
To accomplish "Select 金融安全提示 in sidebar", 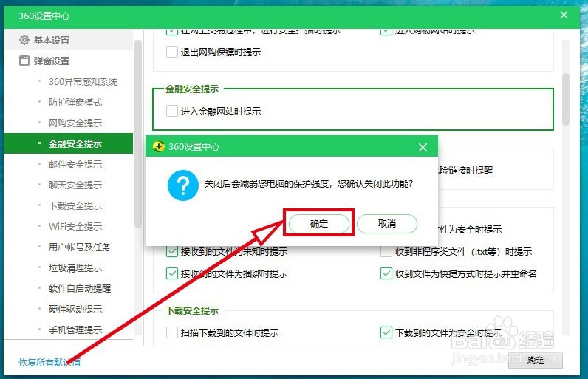I will click(x=68, y=143).
